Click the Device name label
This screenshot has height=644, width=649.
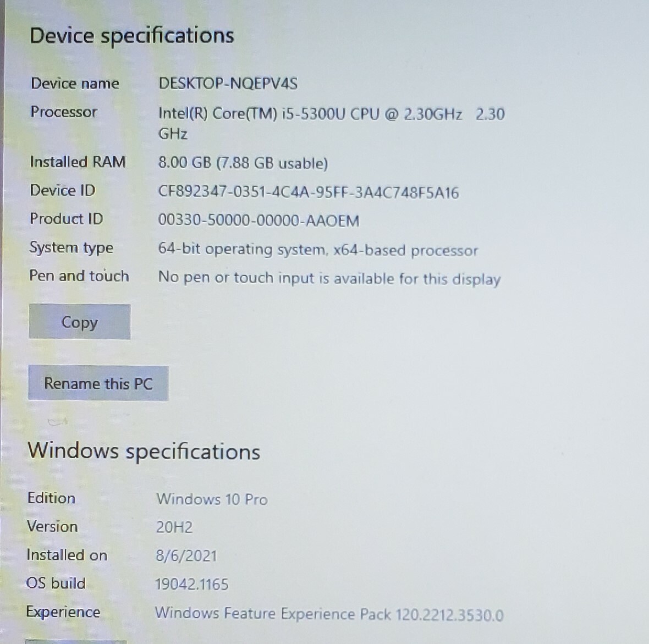(75, 83)
